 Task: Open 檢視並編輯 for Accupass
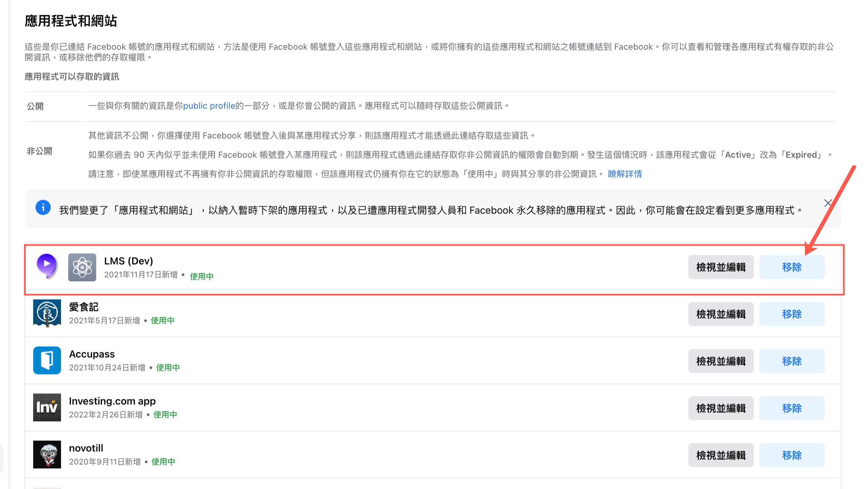pyautogui.click(x=721, y=361)
